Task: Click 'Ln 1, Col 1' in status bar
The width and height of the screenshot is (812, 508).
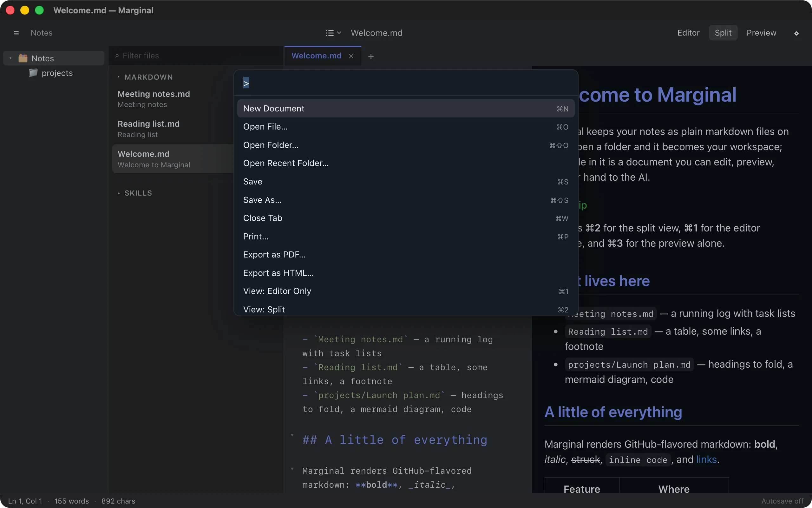Action: coord(25,501)
